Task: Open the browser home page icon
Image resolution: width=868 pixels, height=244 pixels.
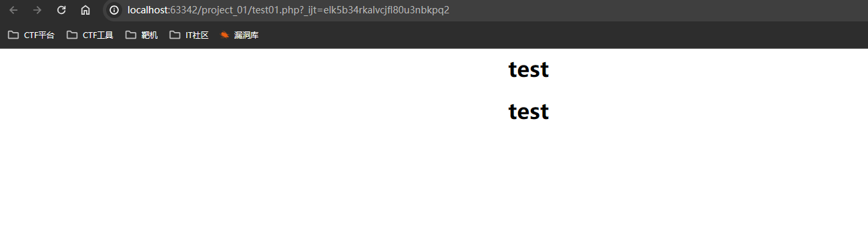Action: tap(85, 10)
